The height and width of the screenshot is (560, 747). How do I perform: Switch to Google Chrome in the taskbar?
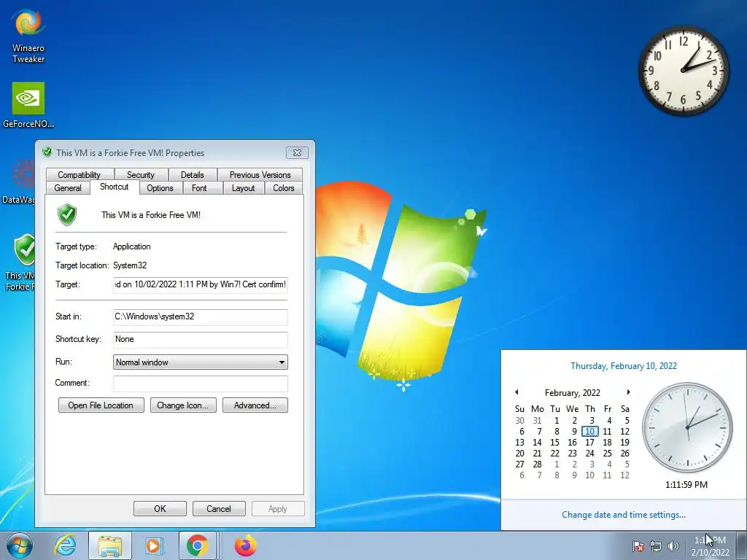[197, 545]
